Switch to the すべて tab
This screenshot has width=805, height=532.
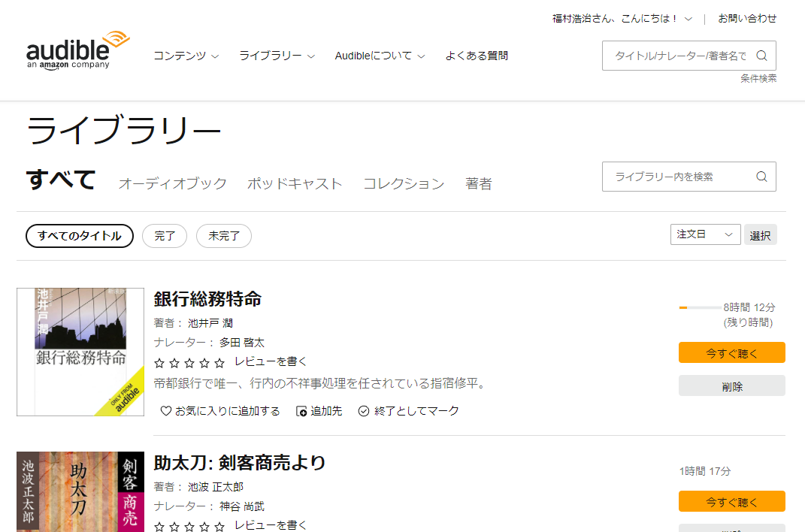click(61, 180)
